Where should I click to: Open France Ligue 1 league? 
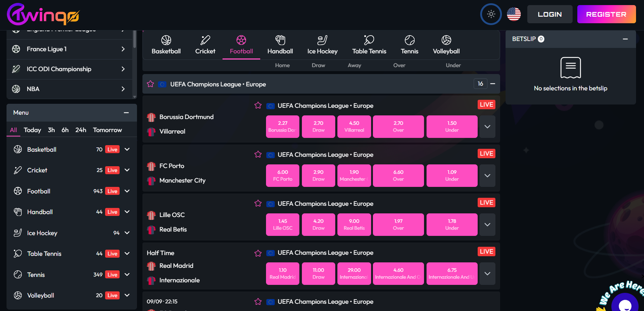coord(69,49)
